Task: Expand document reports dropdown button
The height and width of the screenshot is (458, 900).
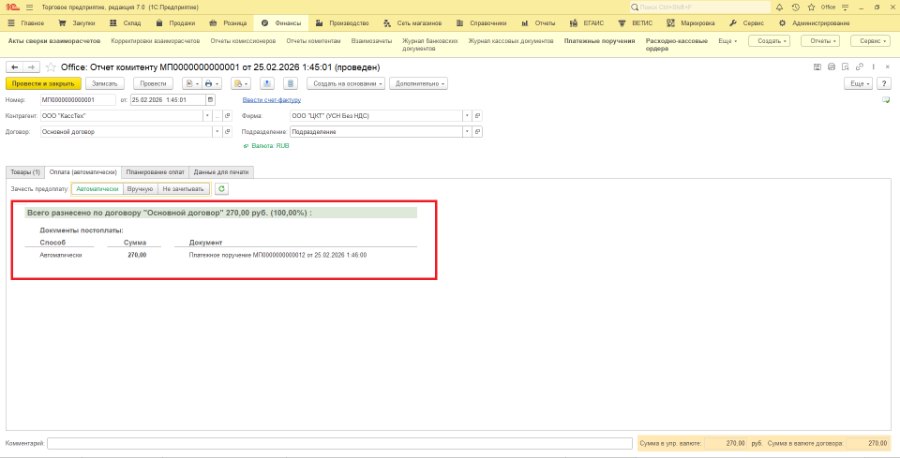Action: click(x=192, y=84)
